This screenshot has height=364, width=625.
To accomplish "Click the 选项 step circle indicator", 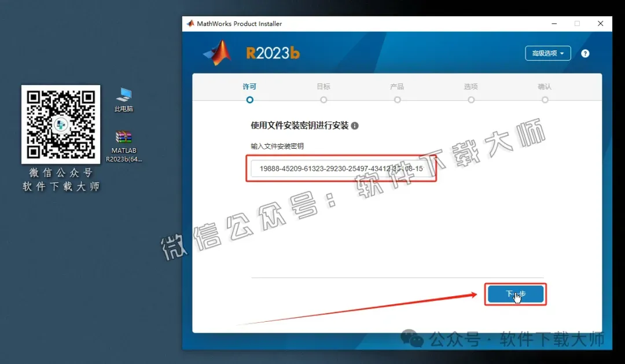I will (471, 100).
